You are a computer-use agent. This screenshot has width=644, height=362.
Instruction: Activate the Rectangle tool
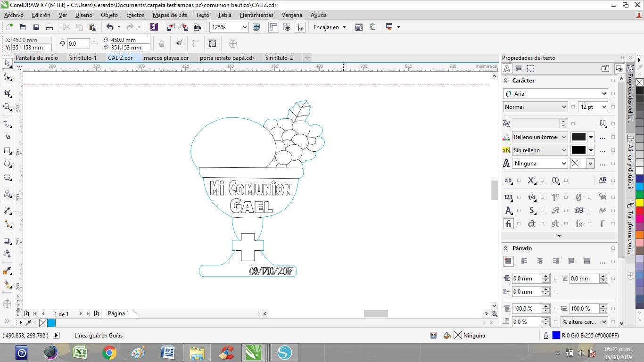pyautogui.click(x=7, y=151)
